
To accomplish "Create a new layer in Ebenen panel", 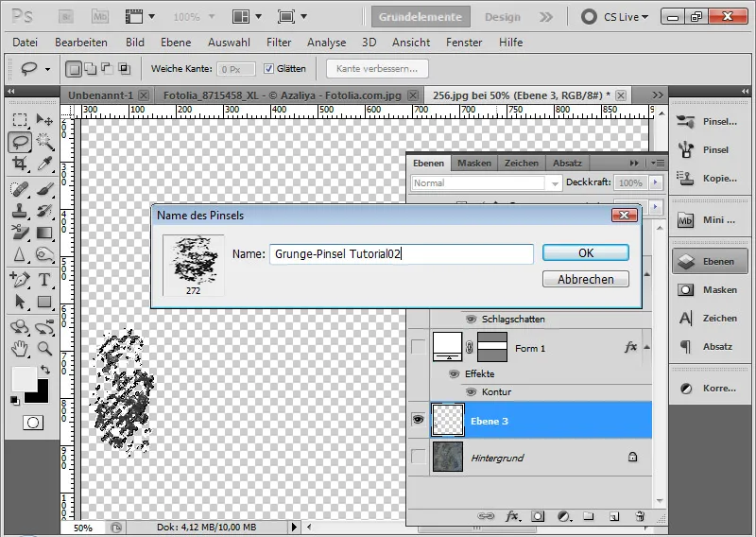I will point(613,516).
